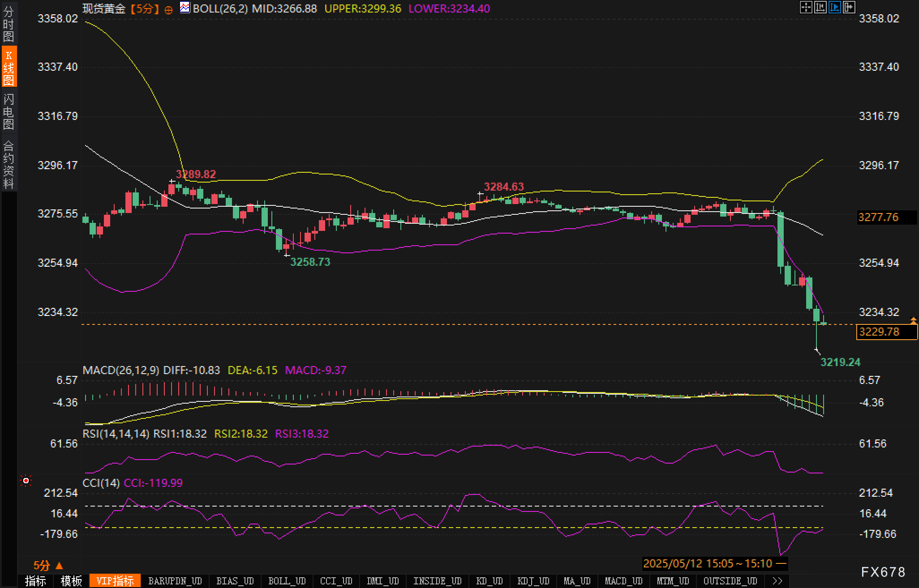Select K线图 view in left sidebar

[9, 67]
